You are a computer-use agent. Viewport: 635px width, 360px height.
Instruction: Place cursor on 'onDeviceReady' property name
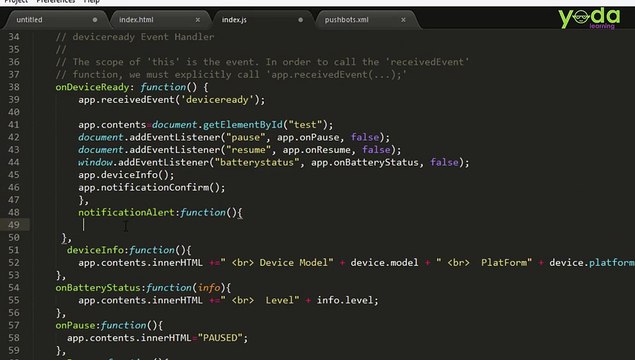[92, 87]
